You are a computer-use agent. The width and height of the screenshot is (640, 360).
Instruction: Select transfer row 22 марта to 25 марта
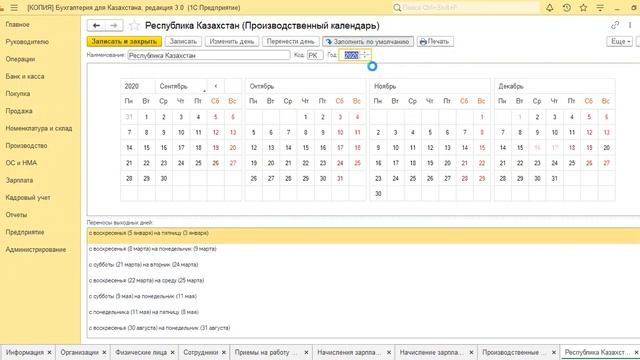[363, 280]
